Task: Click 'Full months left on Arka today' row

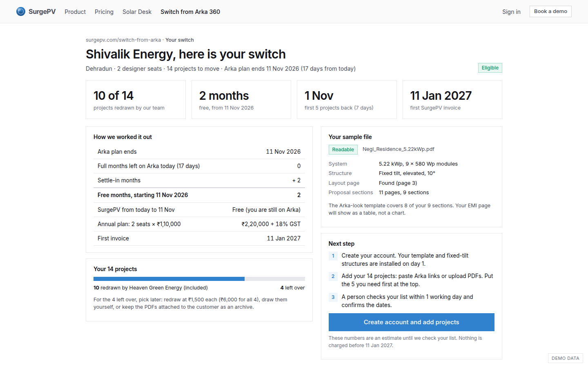Action: (199, 166)
